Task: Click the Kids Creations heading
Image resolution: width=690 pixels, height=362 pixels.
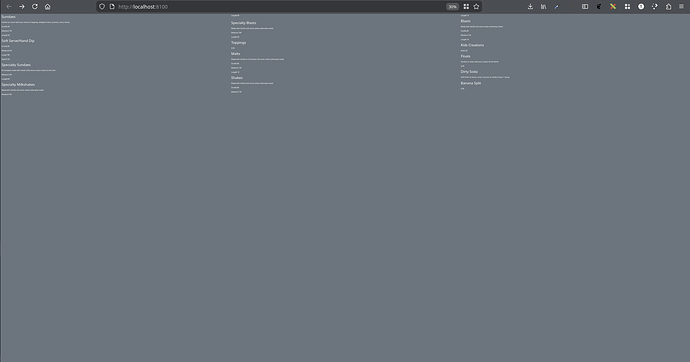Action: point(472,45)
